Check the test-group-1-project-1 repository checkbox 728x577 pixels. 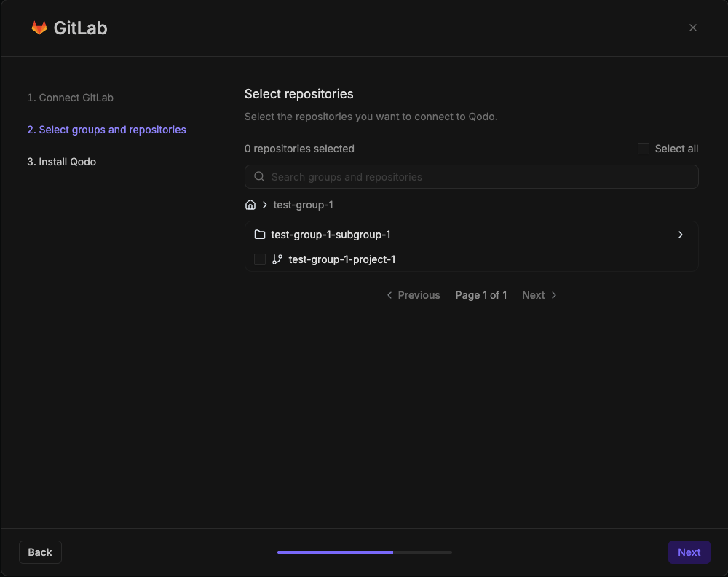pyautogui.click(x=260, y=259)
